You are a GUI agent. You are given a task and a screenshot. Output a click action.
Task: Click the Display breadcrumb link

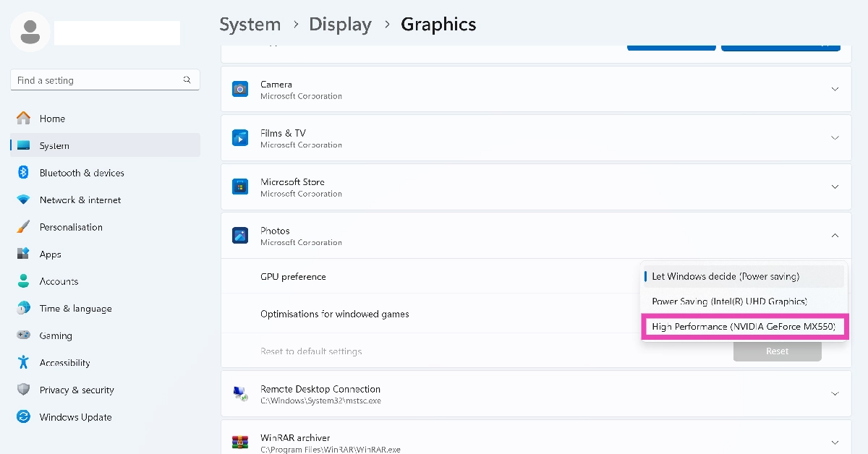pos(340,25)
